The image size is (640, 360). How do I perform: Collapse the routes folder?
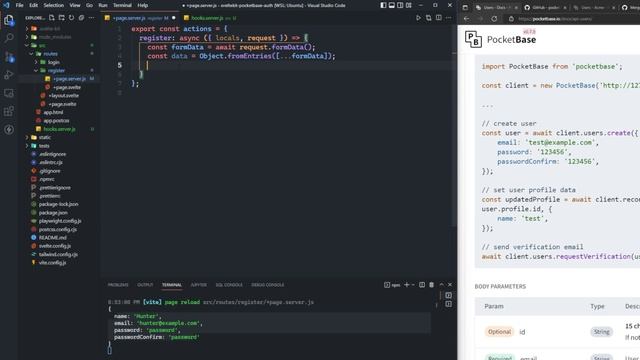[x=31, y=53]
